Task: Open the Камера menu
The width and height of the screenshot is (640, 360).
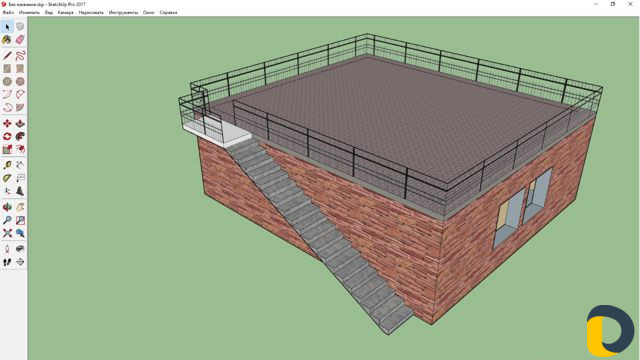Action: 66,13
